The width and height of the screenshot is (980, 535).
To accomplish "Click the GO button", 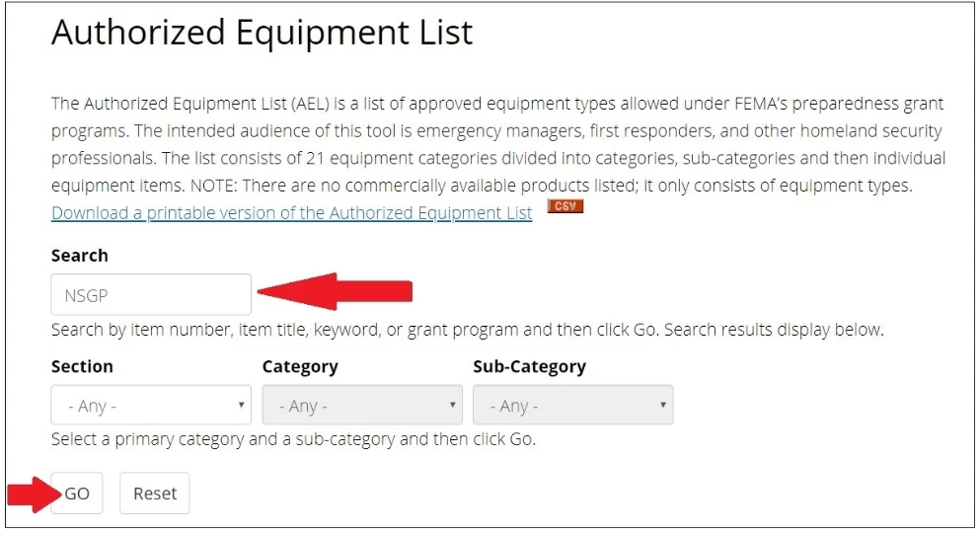I will pos(77,494).
